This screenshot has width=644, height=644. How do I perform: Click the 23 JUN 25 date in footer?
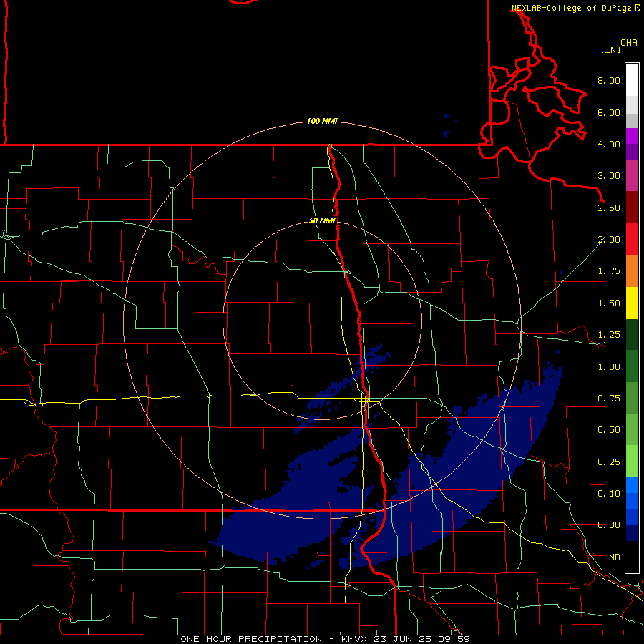pyautogui.click(x=404, y=639)
